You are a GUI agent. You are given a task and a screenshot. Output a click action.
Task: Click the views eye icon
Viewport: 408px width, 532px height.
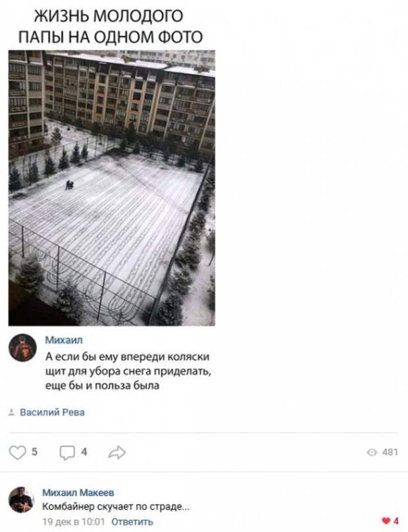[x=372, y=452]
